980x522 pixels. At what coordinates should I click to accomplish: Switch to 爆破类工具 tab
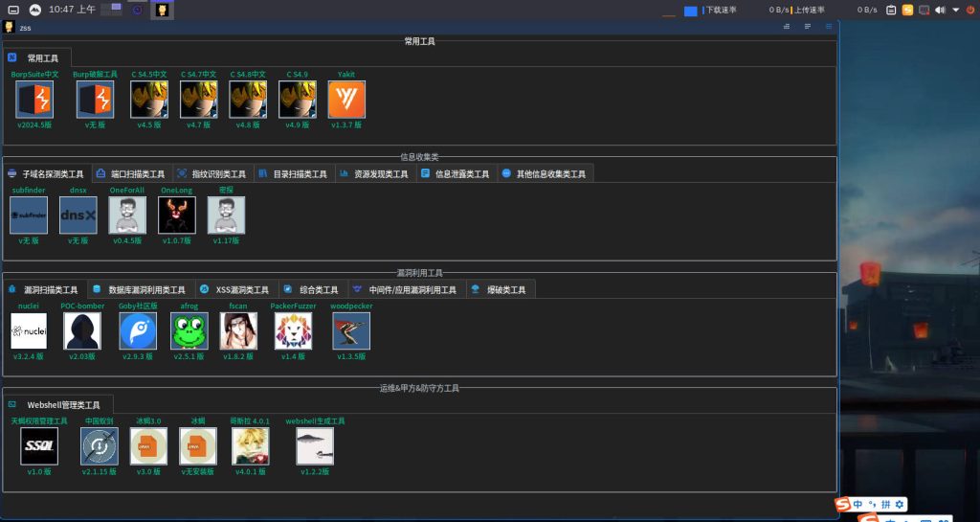(x=501, y=289)
